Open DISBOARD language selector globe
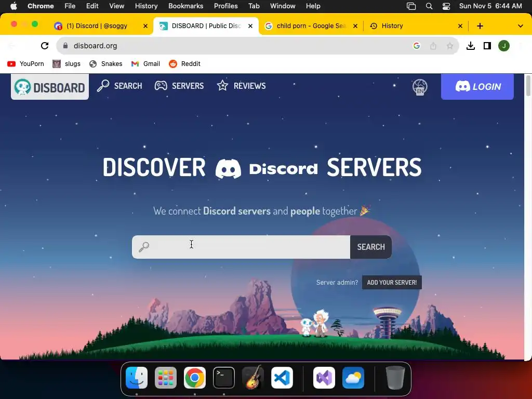 coord(420,87)
